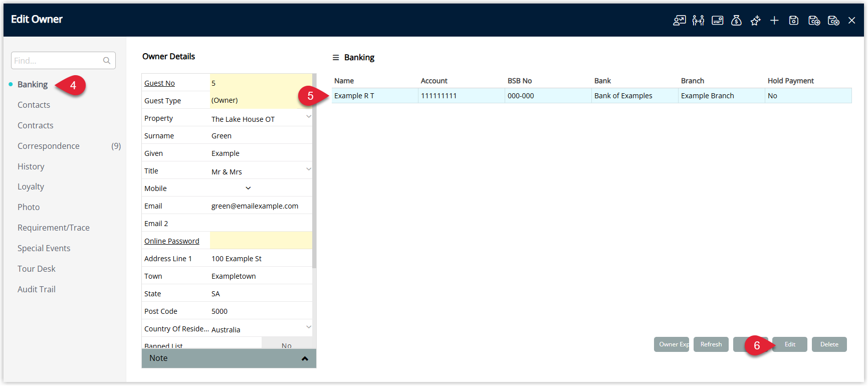
Task: Sort by Bank column header
Action: click(x=602, y=81)
